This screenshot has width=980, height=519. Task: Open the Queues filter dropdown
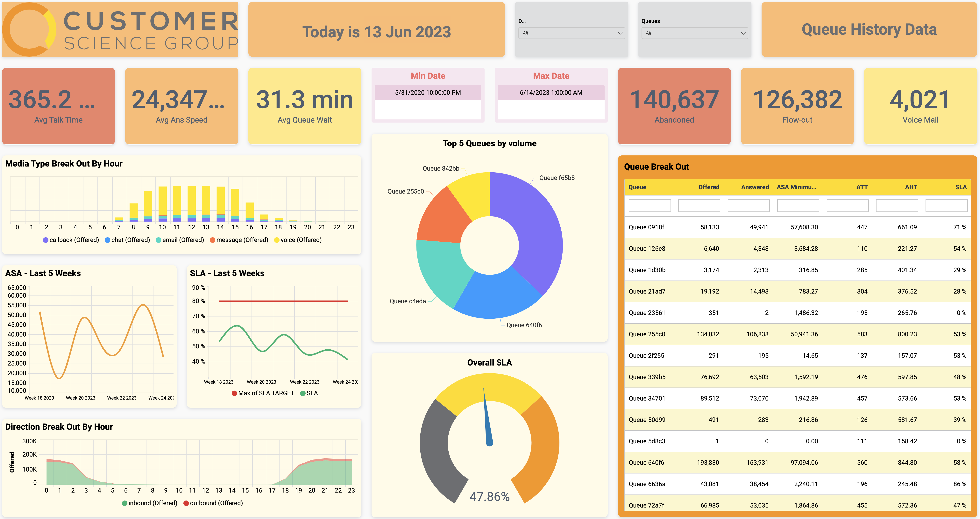(x=695, y=33)
